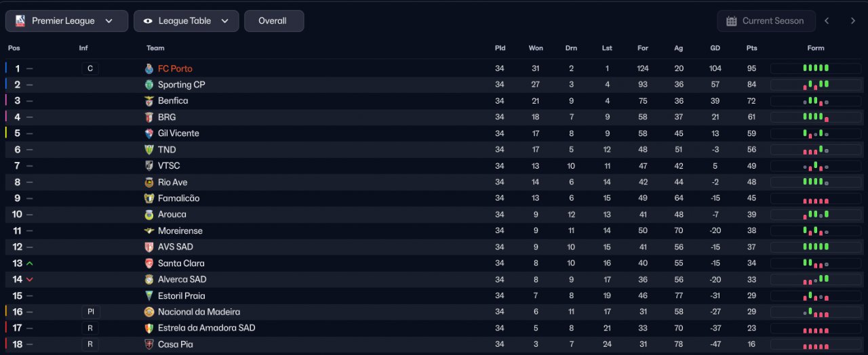The width and height of the screenshot is (868, 355).
Task: Expand the League Table view dropdown
Action: (x=186, y=21)
